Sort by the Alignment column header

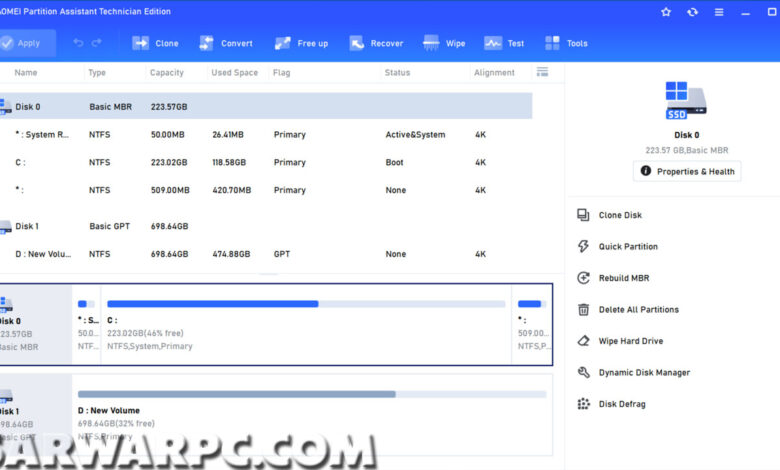494,73
